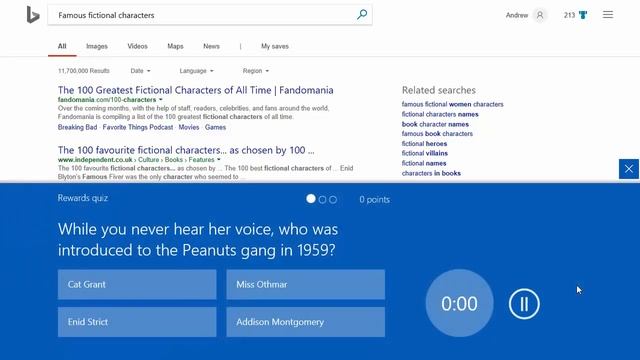
Task: Click the Related searches heading
Action: tap(439, 90)
